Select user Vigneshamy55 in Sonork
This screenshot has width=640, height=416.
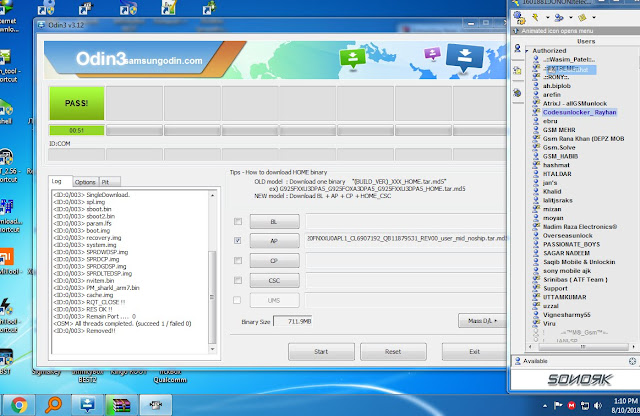tap(566, 315)
